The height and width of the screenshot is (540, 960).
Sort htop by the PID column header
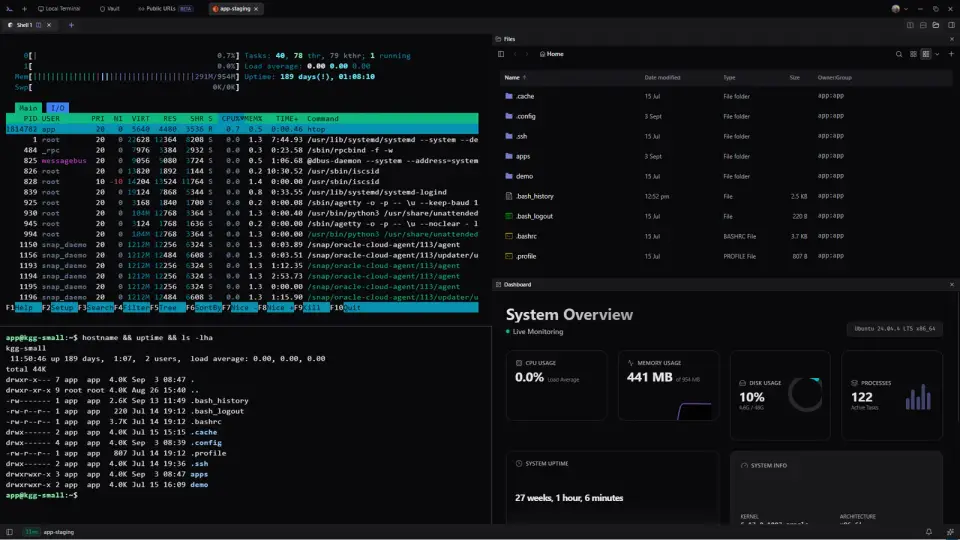tap(30, 119)
